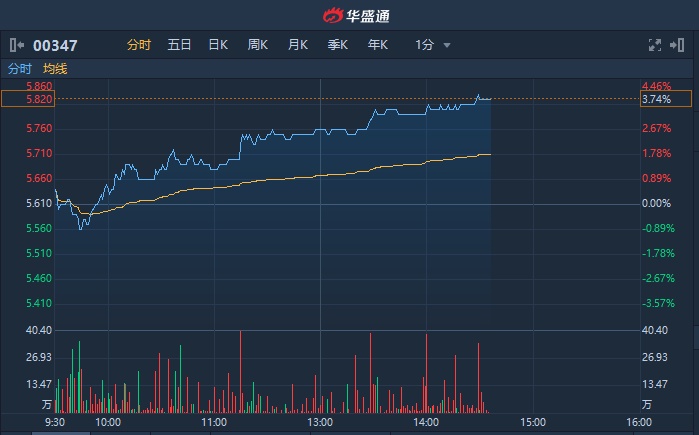699x435 pixels.
Task: Click the 3.74% percentage label on right axis
Action: coord(656,99)
